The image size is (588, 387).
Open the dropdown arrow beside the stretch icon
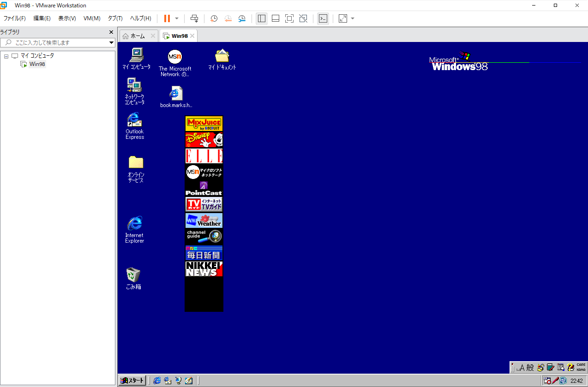pyautogui.click(x=353, y=18)
